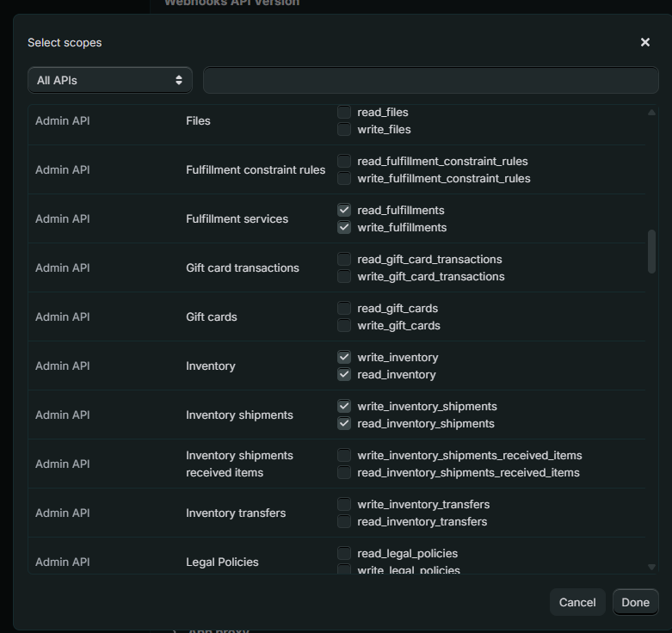Click the scope search input field
The width and height of the screenshot is (672, 633).
430,80
